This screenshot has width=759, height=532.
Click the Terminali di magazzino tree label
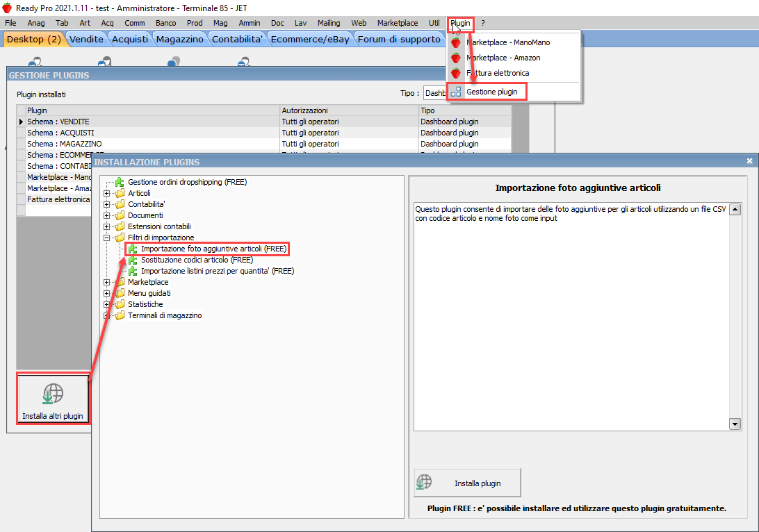pyautogui.click(x=165, y=316)
